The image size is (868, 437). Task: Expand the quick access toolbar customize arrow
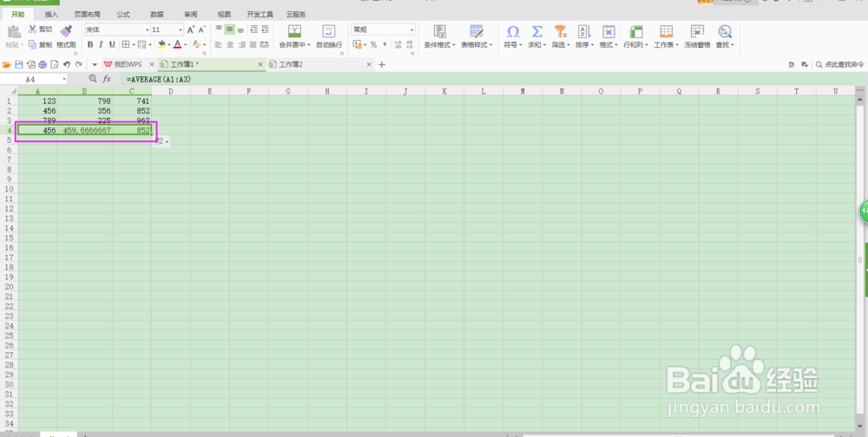[95, 65]
